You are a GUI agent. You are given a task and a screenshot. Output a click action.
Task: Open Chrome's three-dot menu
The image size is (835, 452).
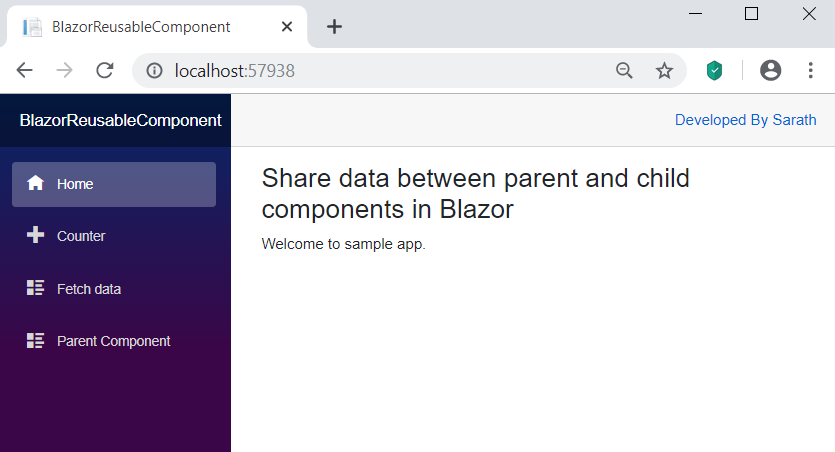pyautogui.click(x=810, y=70)
